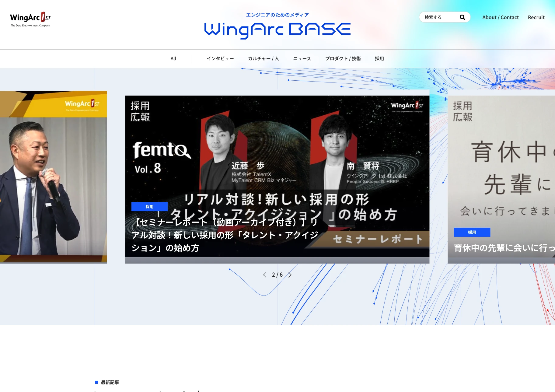Advance carousel with right arrow
555x392 pixels.
[x=290, y=275]
